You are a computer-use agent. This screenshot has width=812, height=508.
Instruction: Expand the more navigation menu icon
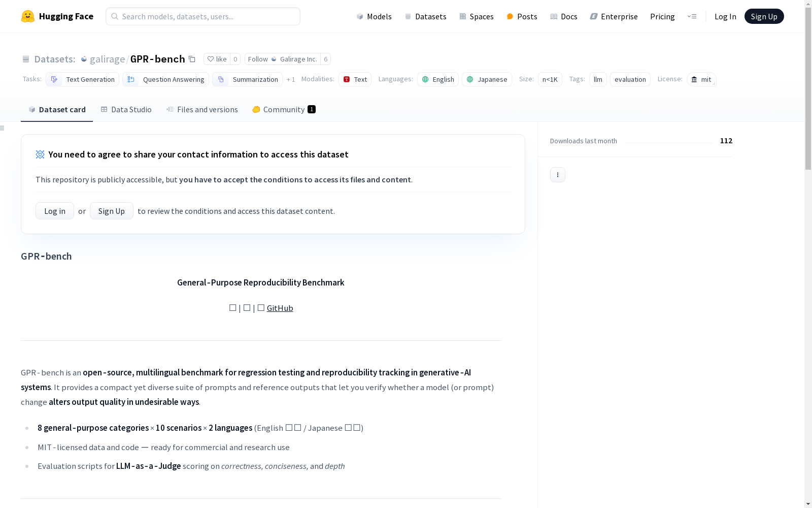(692, 16)
